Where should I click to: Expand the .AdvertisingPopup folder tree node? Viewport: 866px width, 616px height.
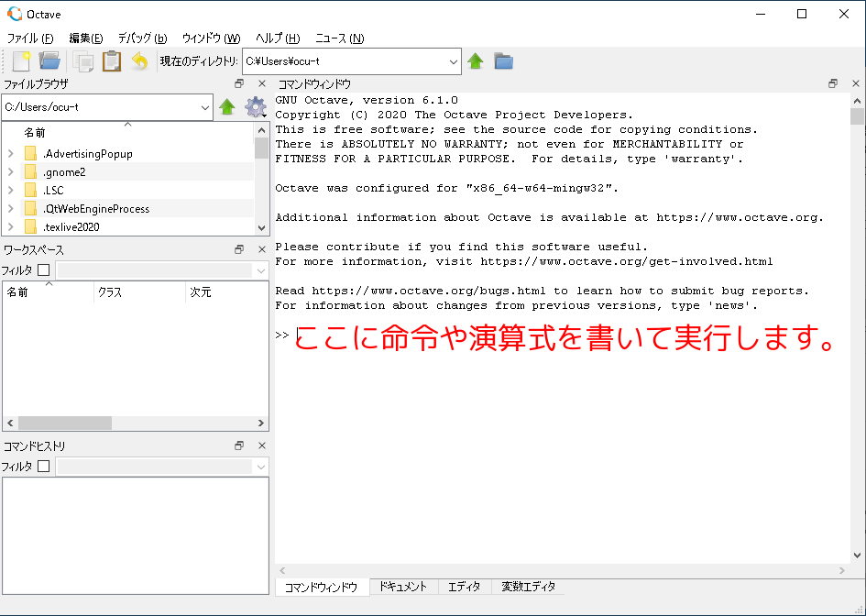point(10,154)
